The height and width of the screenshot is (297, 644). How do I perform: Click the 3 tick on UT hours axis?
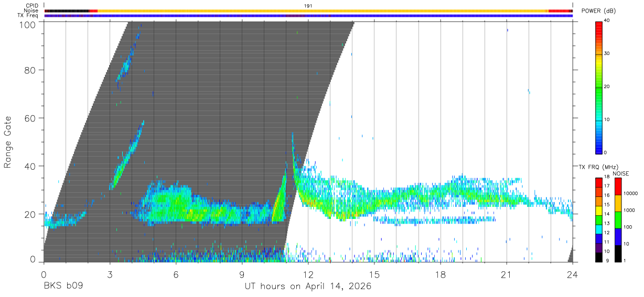click(x=110, y=274)
